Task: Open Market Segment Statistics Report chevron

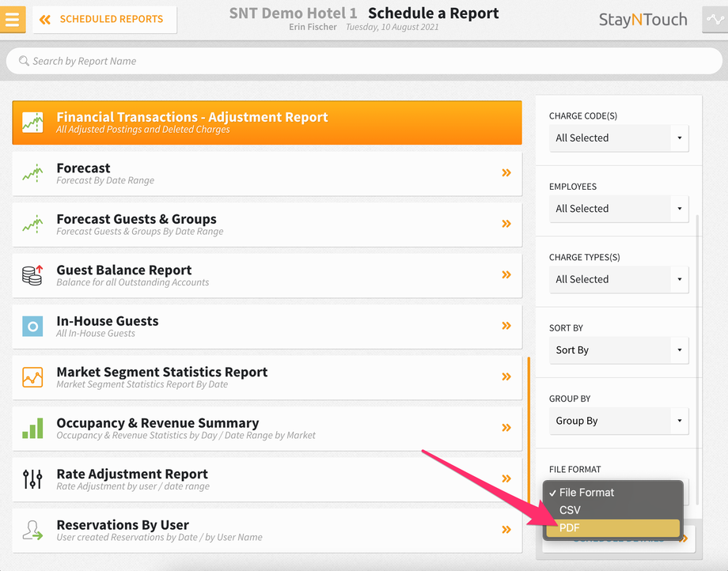Action: click(x=506, y=376)
